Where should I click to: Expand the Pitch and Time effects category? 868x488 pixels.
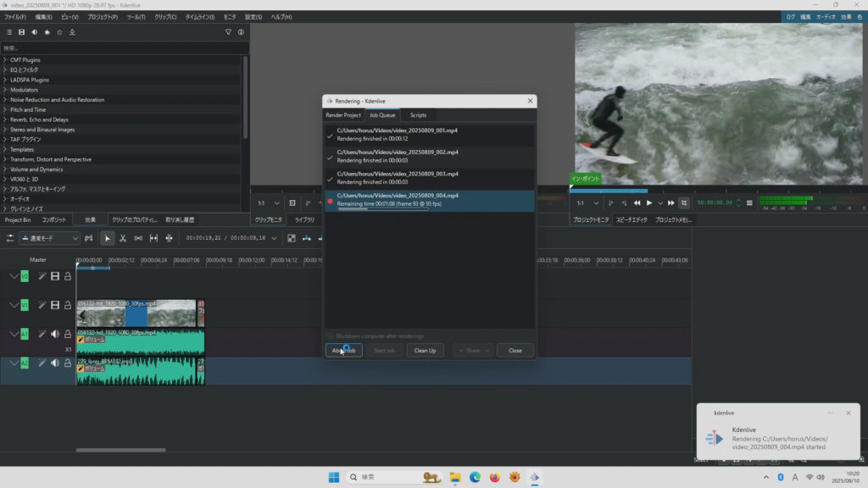click(x=6, y=109)
